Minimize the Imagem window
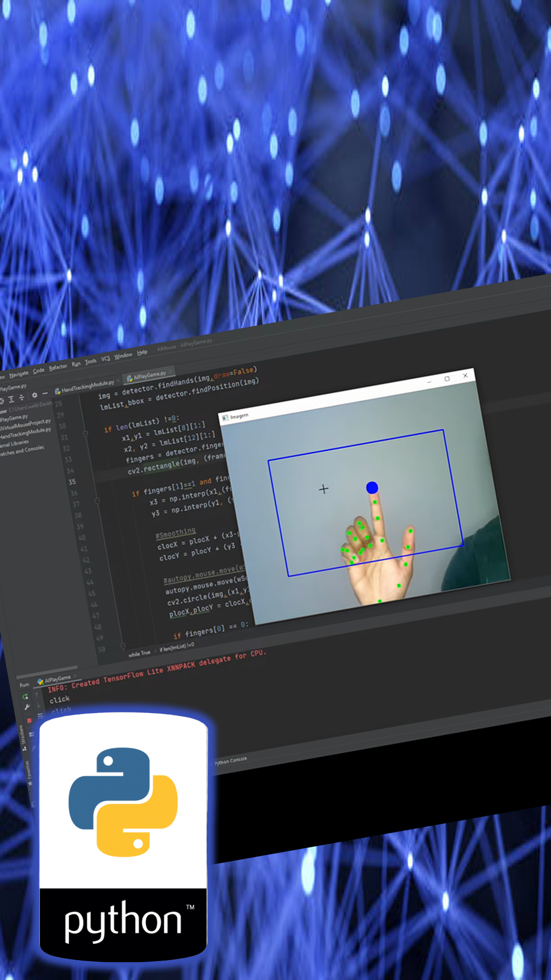 click(430, 381)
